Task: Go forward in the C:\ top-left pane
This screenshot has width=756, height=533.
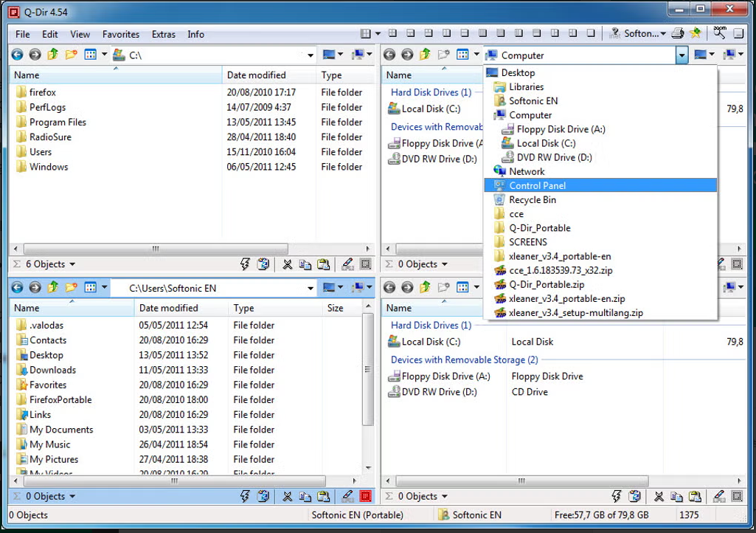Action: (x=35, y=55)
